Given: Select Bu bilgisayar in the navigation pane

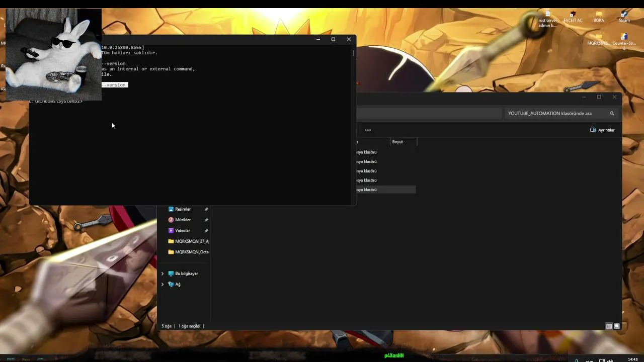Looking at the screenshot, I should pyautogui.click(x=183, y=274).
